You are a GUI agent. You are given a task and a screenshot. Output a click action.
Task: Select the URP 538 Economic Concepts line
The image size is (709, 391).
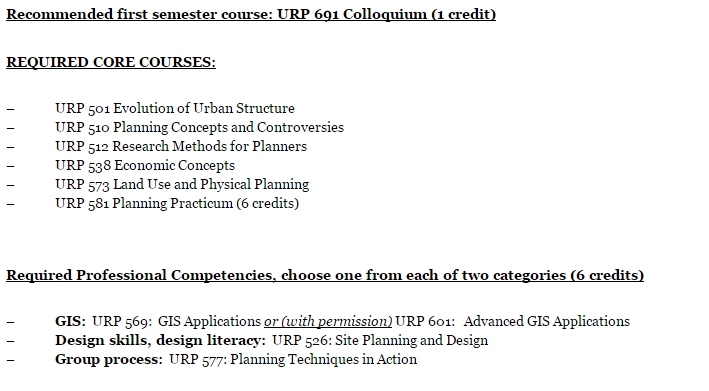click(145, 165)
